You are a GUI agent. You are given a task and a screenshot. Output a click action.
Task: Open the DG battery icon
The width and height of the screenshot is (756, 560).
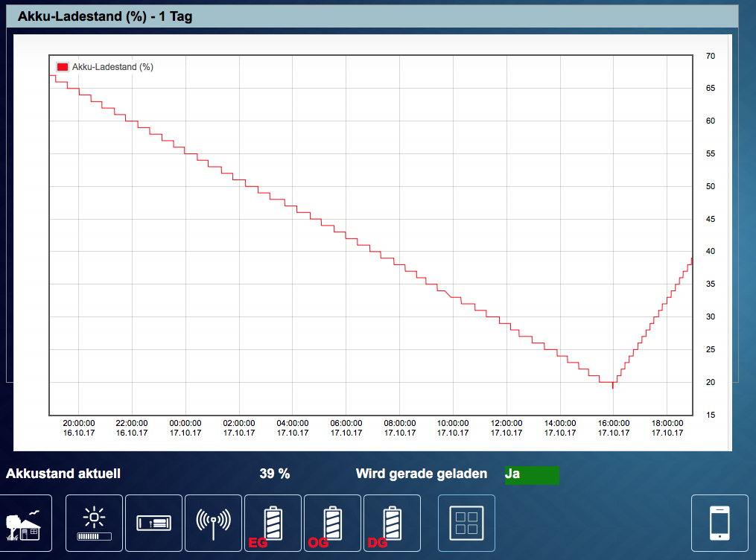(x=392, y=523)
